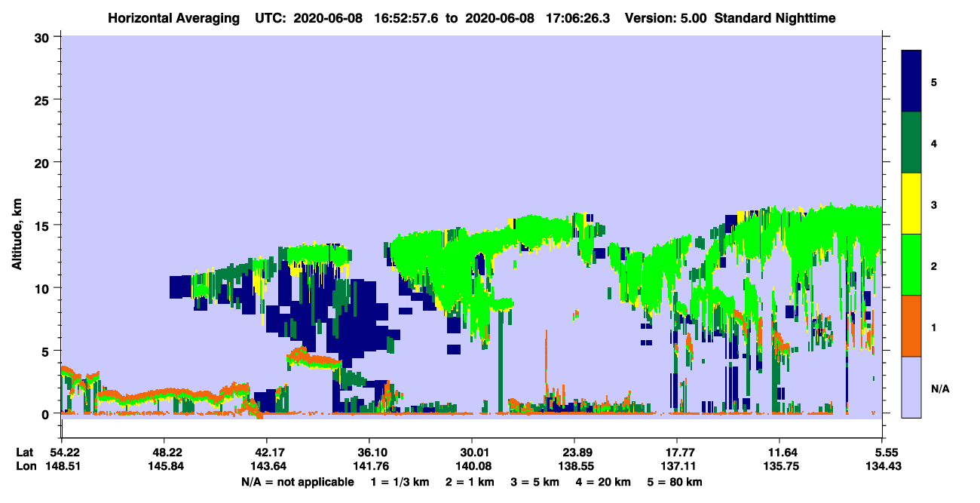Click 'Version: 5.00' in the title
980x503 pixels.
point(666,17)
